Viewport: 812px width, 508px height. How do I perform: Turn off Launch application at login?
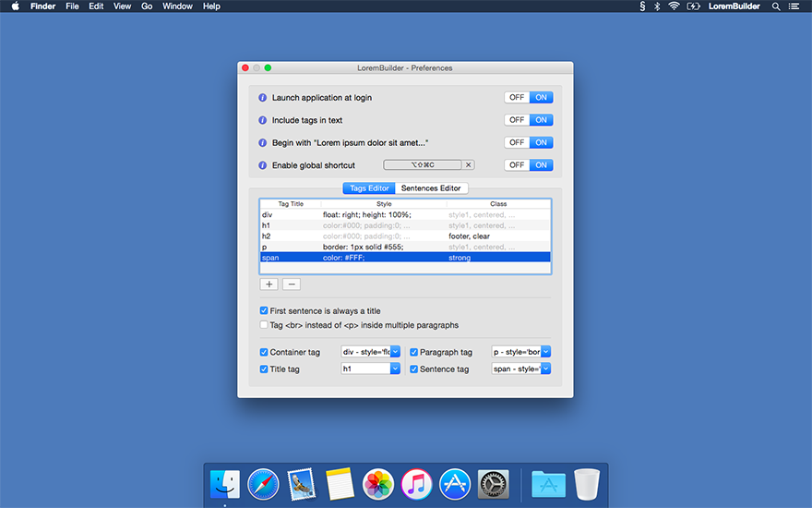517,98
